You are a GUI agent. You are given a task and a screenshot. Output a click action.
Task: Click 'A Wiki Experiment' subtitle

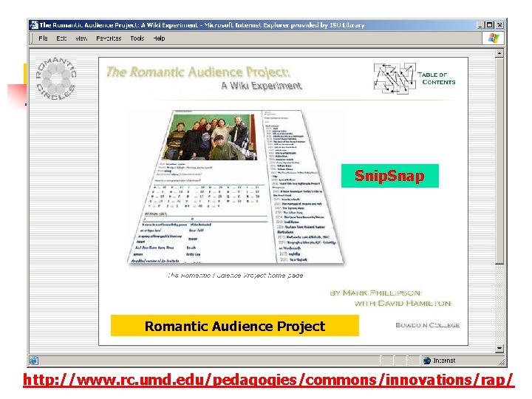point(262,86)
